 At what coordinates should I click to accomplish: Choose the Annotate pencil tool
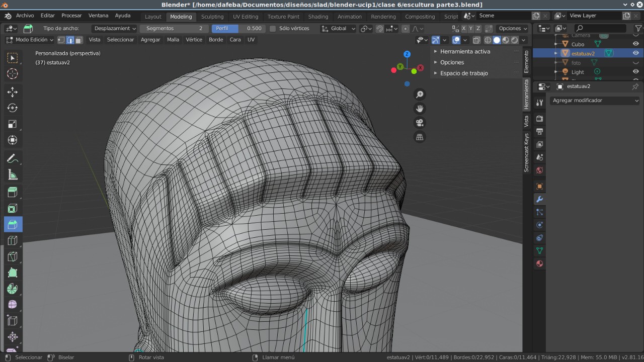tap(13, 159)
